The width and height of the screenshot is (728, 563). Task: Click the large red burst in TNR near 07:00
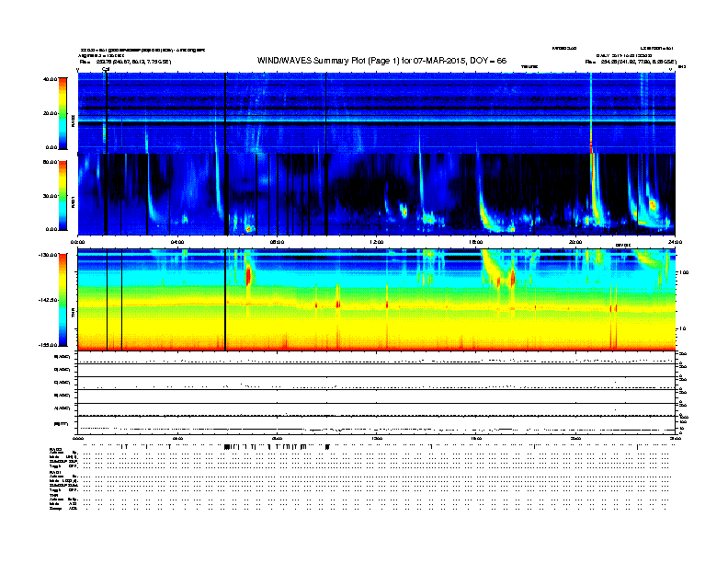[248, 275]
